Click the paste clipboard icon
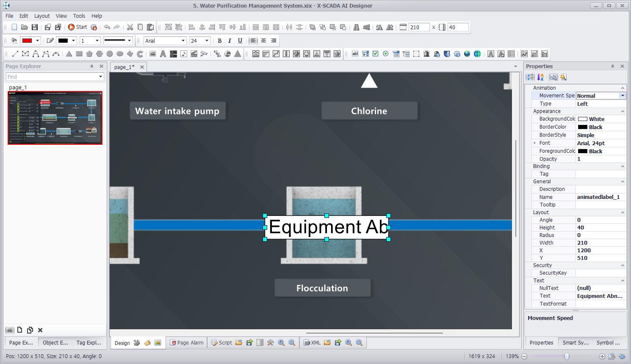Image resolution: width=631 pixels, height=364 pixels. 150,27
